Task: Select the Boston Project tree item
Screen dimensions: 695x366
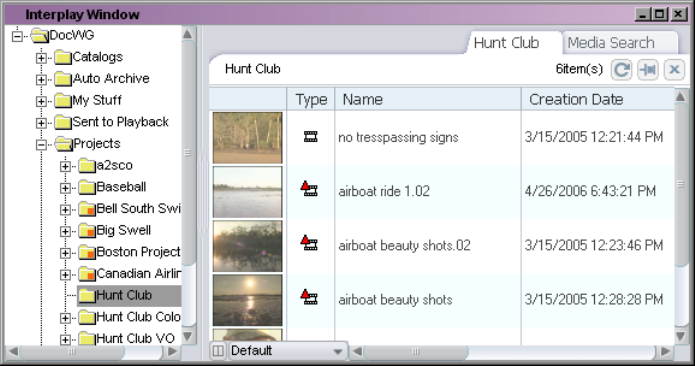Action: coord(138,252)
